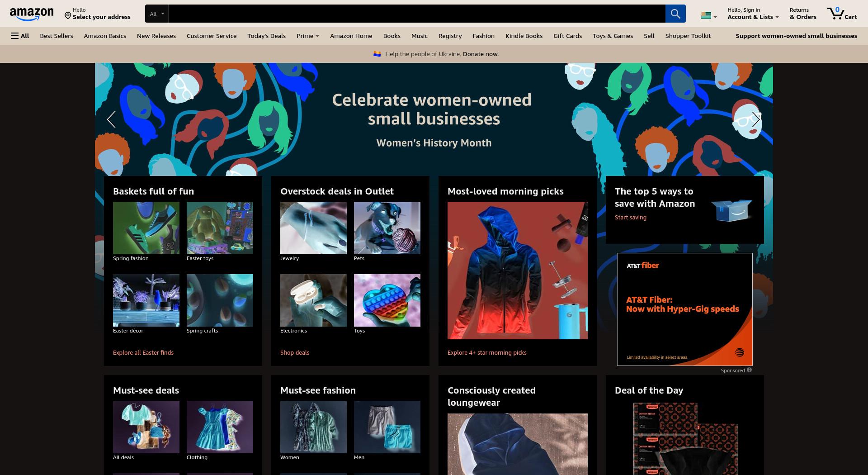Open the Books section
Screen dimensions: 868x475
(x=392, y=36)
